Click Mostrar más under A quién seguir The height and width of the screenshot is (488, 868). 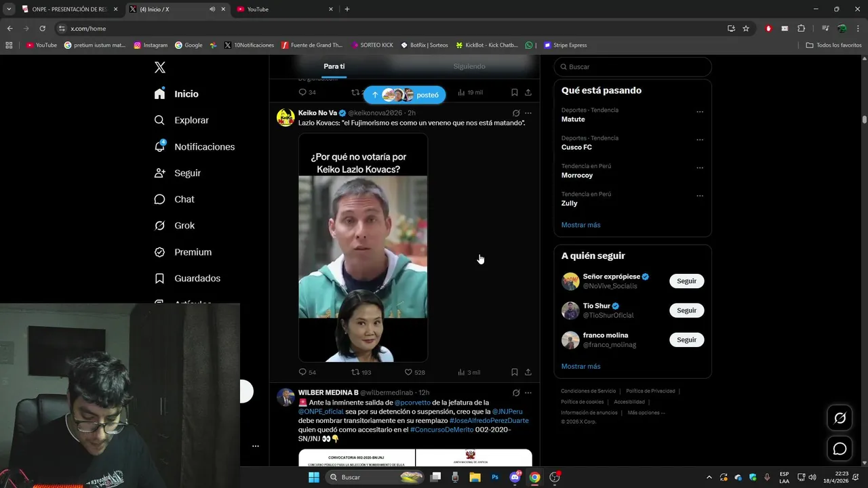click(580, 367)
